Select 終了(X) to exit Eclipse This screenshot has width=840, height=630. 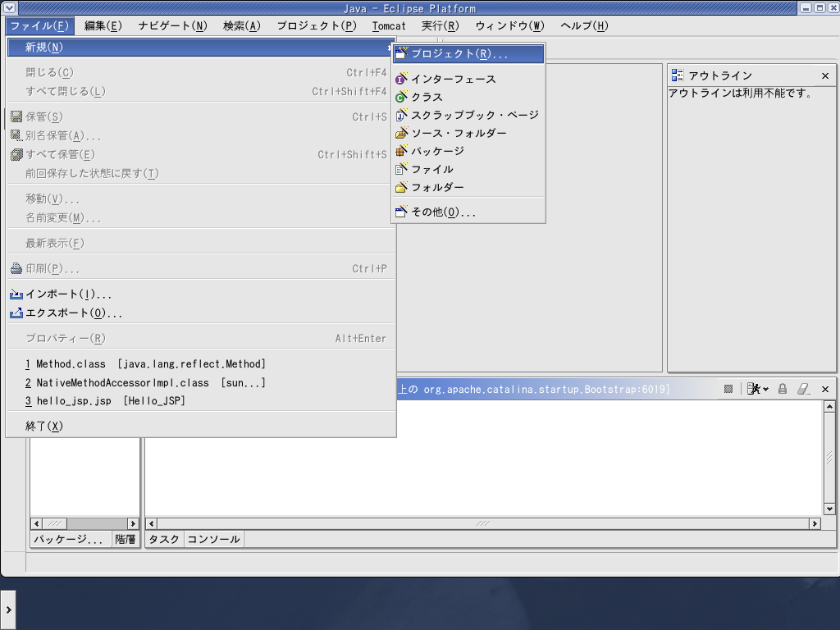tap(201, 427)
